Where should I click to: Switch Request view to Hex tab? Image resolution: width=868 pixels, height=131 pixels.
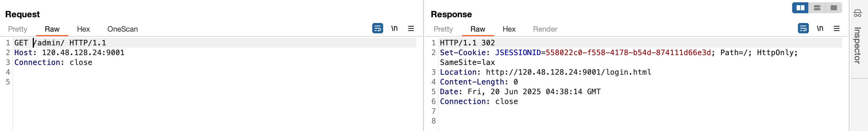[x=83, y=29]
